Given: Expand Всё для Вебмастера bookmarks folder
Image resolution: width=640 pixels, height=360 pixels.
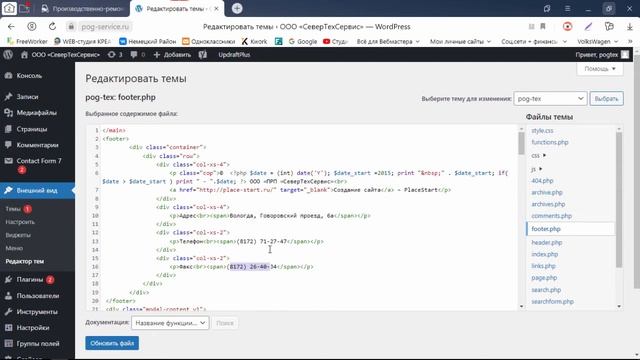Looking at the screenshot, I should (x=388, y=42).
